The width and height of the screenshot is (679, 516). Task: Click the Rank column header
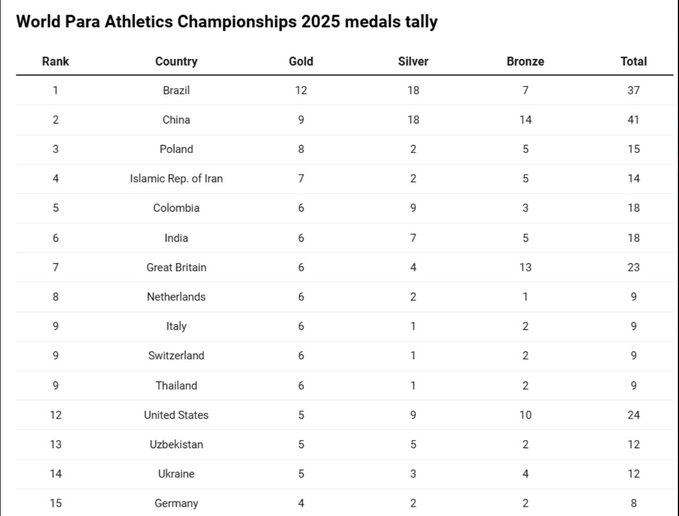pyautogui.click(x=55, y=61)
